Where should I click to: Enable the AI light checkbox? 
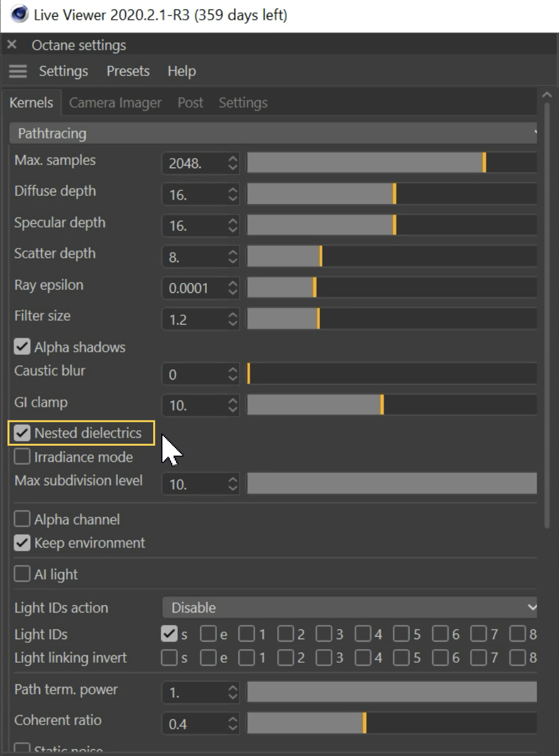[x=22, y=575]
